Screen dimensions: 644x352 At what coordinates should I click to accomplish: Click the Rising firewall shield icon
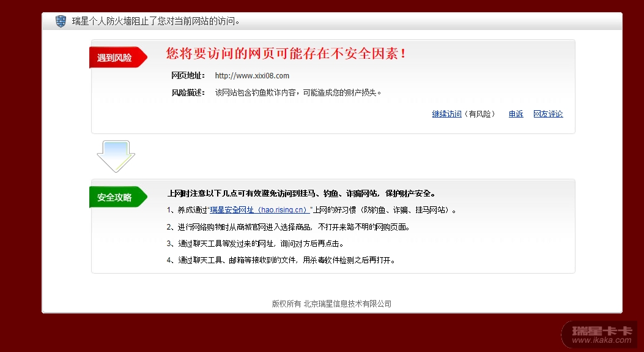[x=61, y=21]
